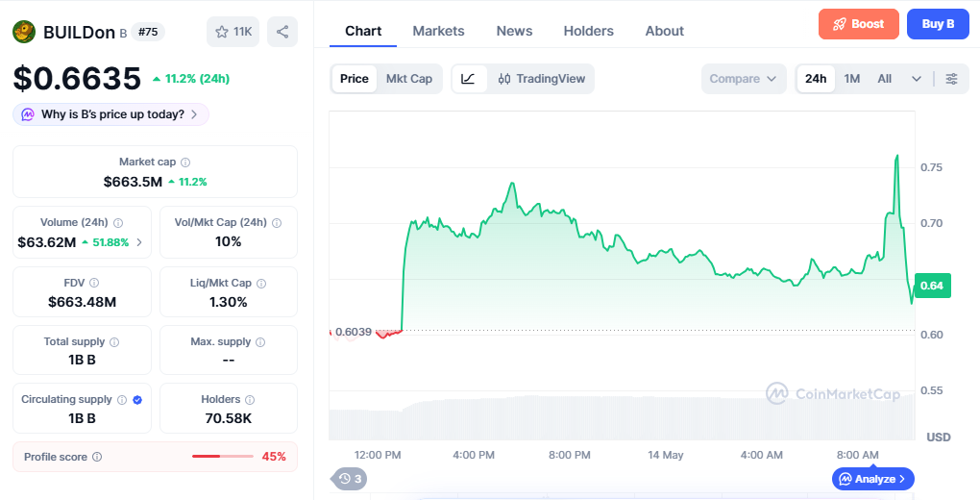Click the $0.6635 price value
Screen dimensions: 980x500
tap(78, 78)
